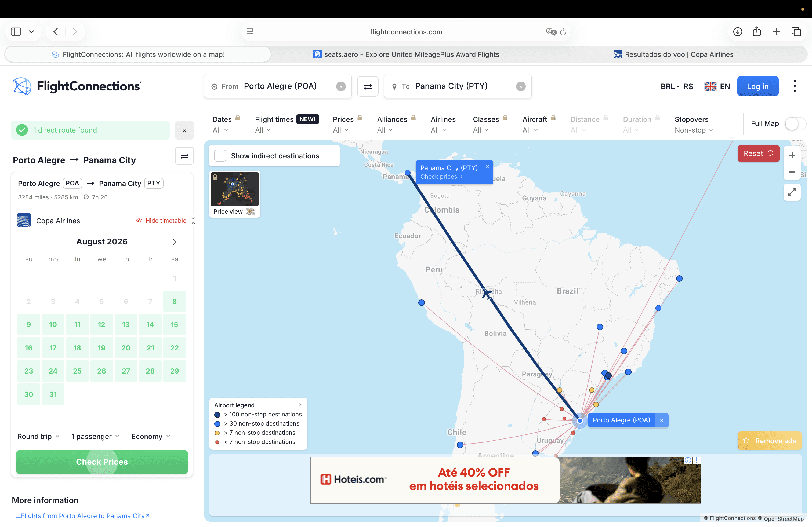Image resolution: width=812 pixels, height=527 pixels.
Task: Check Show indirect destinations
Action: coord(220,156)
